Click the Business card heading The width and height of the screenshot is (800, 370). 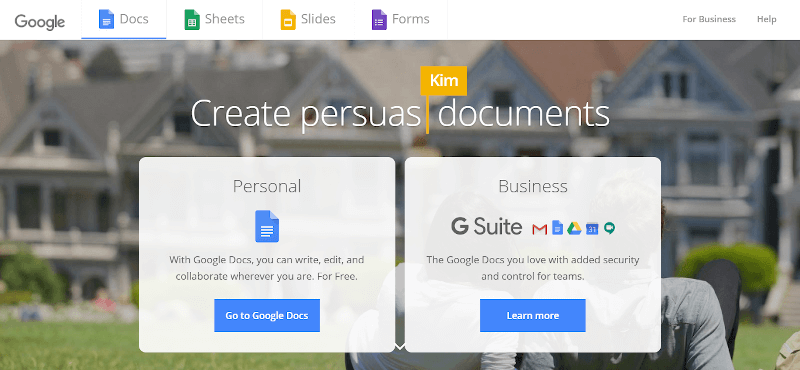pyautogui.click(x=533, y=186)
